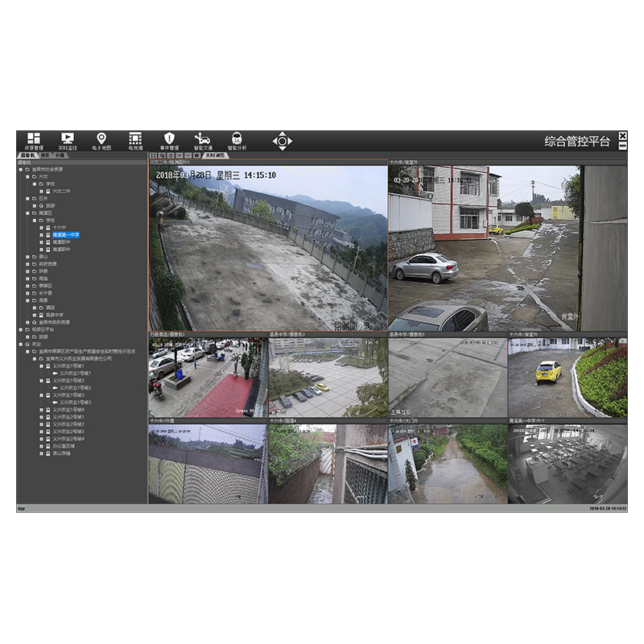Open the 电视墙 video wall module
Screen dimensions: 644x644
[135, 141]
